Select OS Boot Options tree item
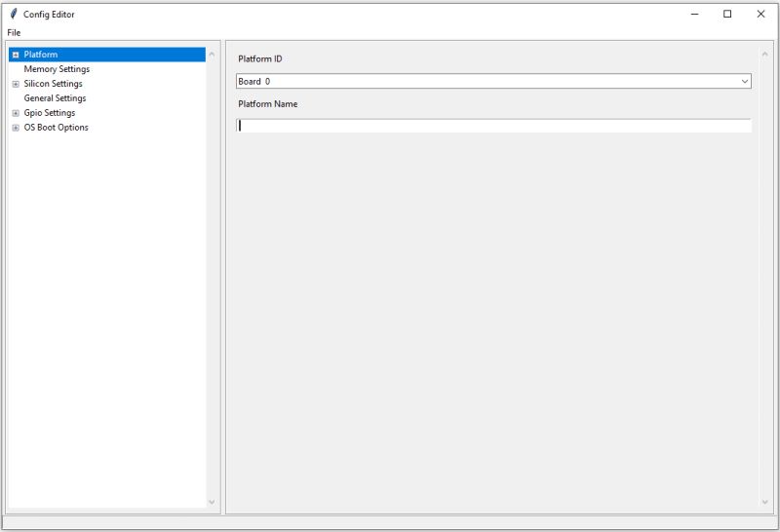The image size is (780, 532). (x=57, y=128)
